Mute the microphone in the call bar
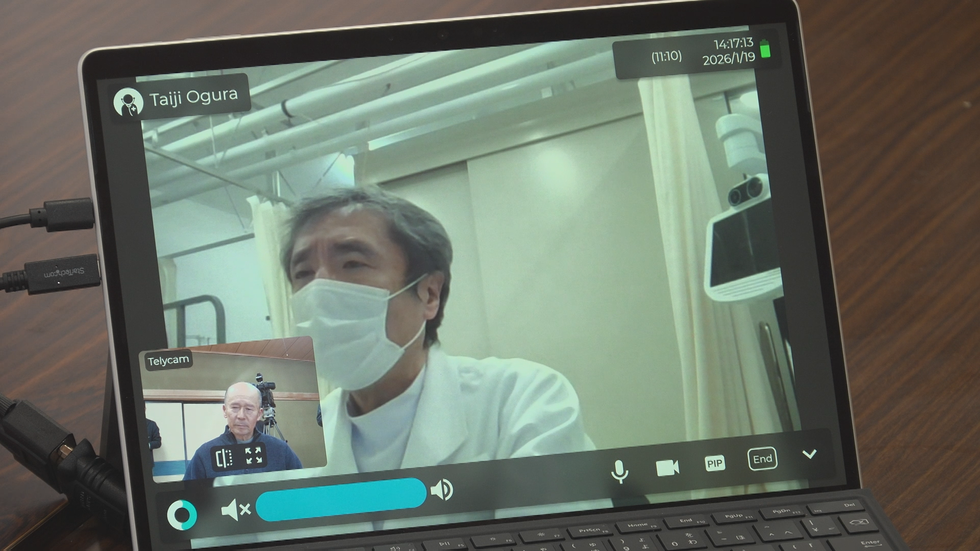The width and height of the screenshot is (980, 551). pos(620,471)
